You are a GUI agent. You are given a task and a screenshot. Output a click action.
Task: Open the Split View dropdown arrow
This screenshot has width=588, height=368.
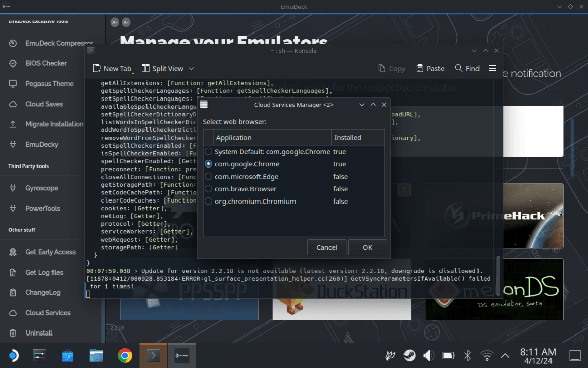pyautogui.click(x=191, y=69)
